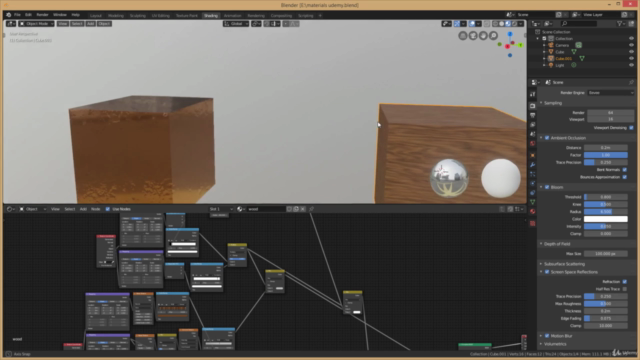Screen dimensions: 640x360
Task: Switch to the Layout workspace tab
Action: pyautogui.click(x=96, y=16)
